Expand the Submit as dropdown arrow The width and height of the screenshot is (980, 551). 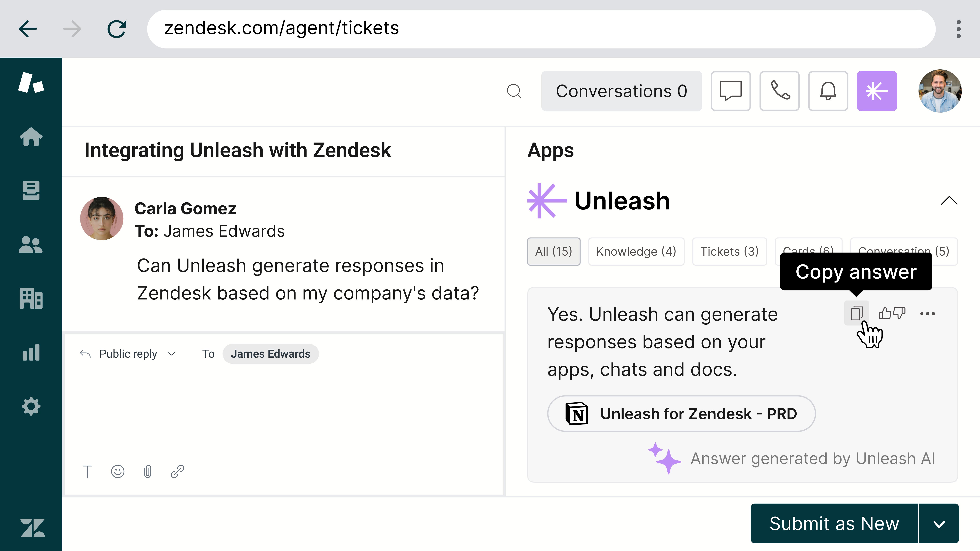tap(939, 524)
